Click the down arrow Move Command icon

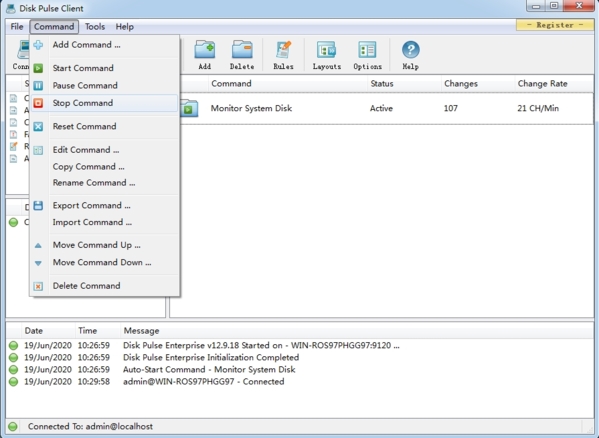pos(38,263)
